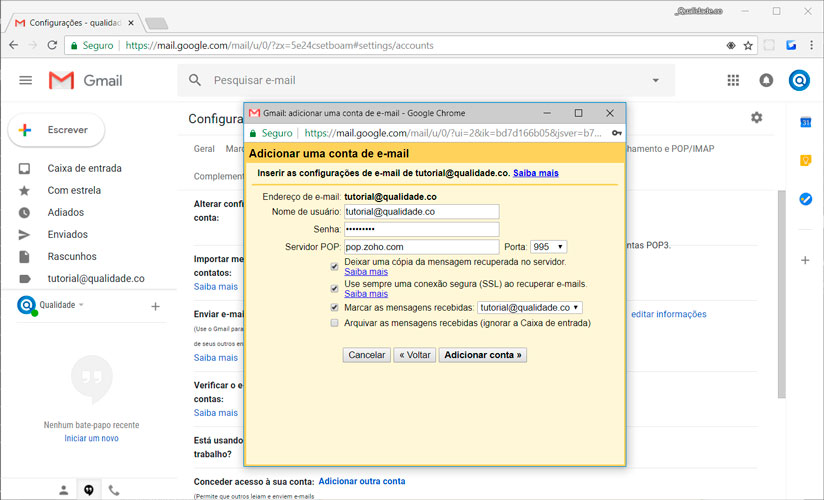Open tutorial@qualidade.co label in sidebar
The width and height of the screenshot is (824, 500).
(x=96, y=279)
